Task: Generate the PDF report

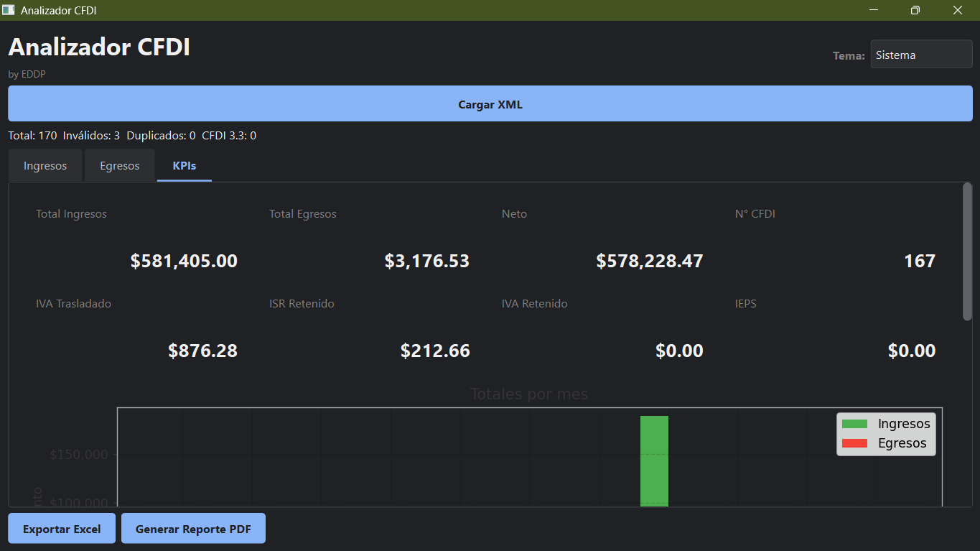Action: (x=193, y=529)
